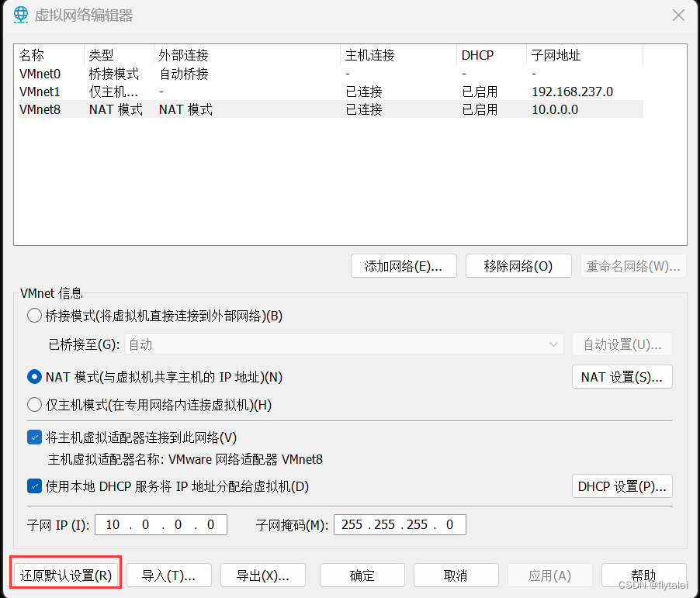700x598 pixels.
Task: Select NAT 模式 radio button
Action: (34, 377)
